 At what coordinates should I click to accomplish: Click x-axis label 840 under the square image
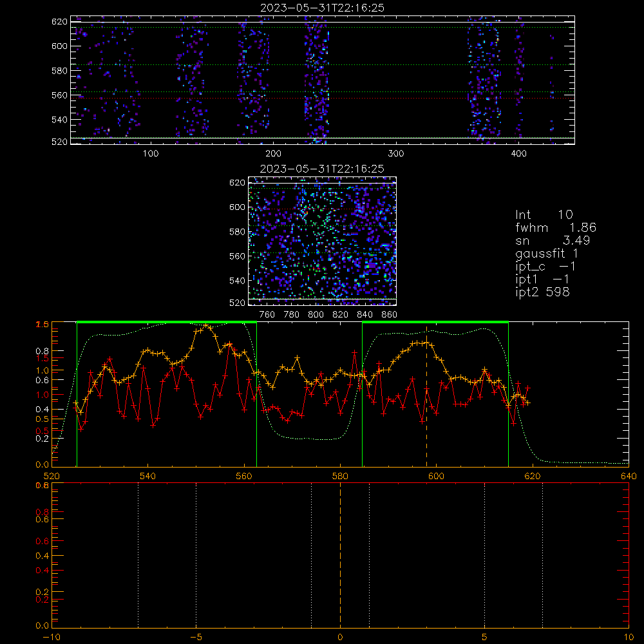click(365, 315)
